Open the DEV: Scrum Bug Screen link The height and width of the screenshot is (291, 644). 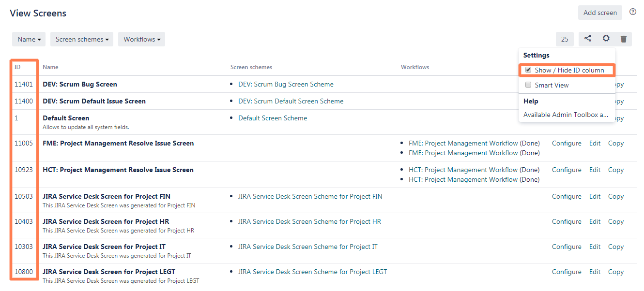(79, 84)
